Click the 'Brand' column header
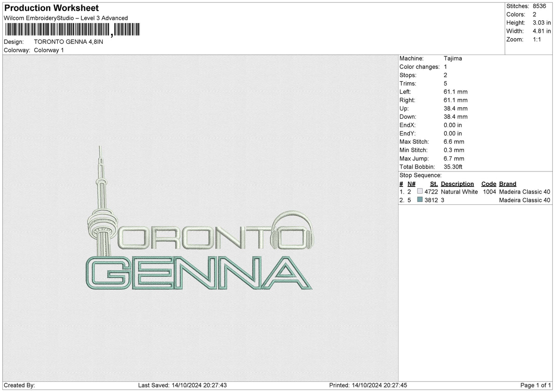The image size is (555, 392). pos(508,184)
